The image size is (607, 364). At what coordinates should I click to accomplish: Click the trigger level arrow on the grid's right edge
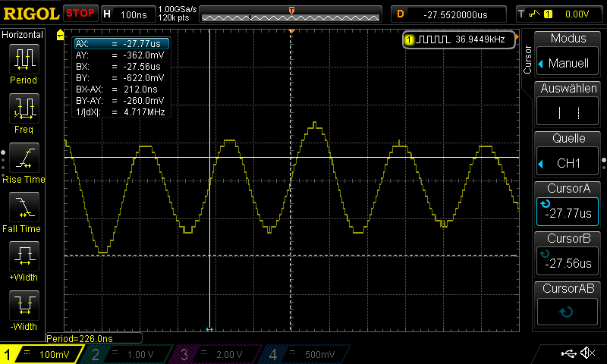tap(517, 37)
